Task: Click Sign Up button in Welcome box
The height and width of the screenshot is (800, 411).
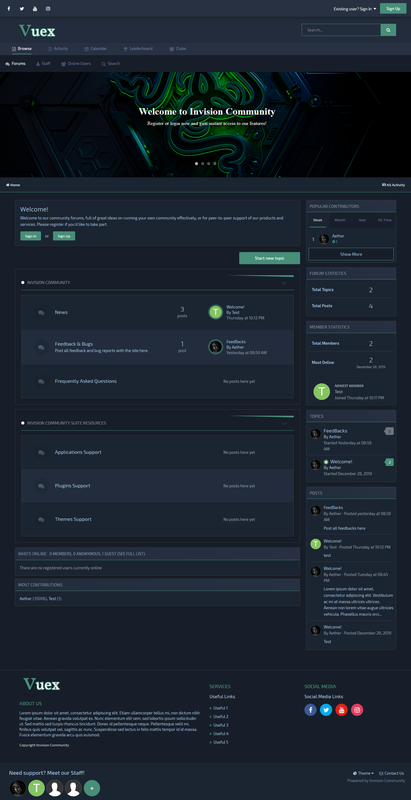Action: 64,236
